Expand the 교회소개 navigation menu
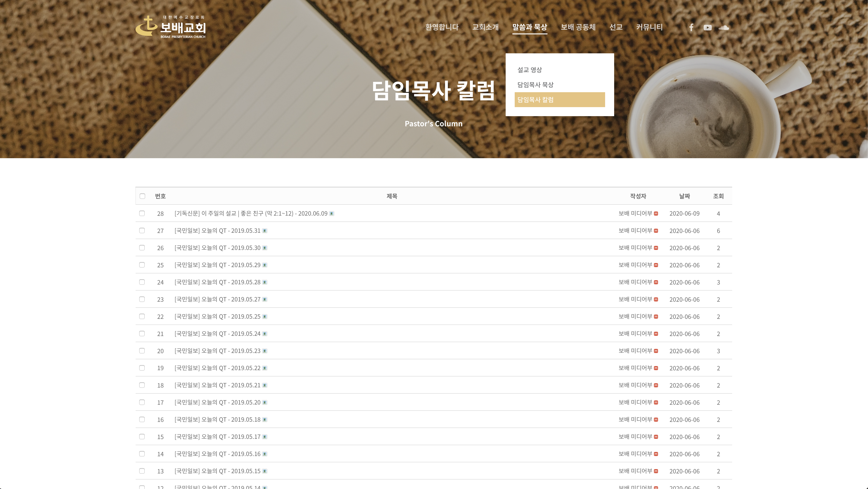 tap(485, 27)
